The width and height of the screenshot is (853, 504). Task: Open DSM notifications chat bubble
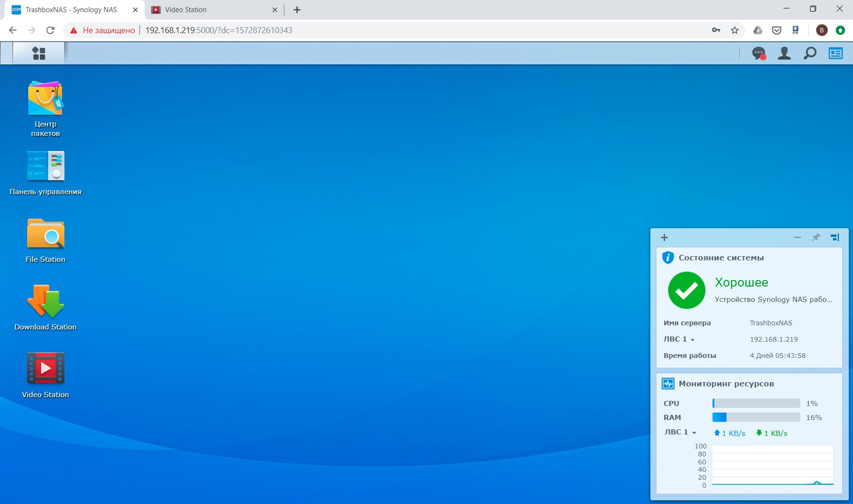(x=759, y=53)
